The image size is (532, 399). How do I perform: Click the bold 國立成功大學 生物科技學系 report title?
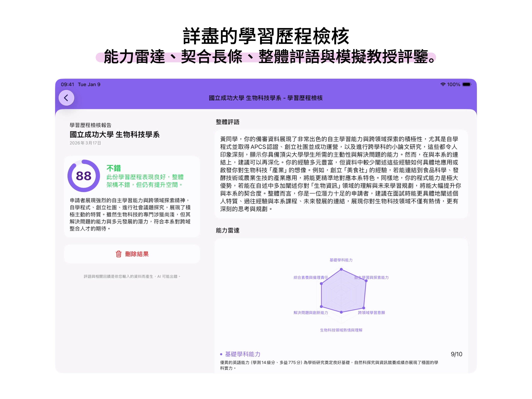(114, 134)
